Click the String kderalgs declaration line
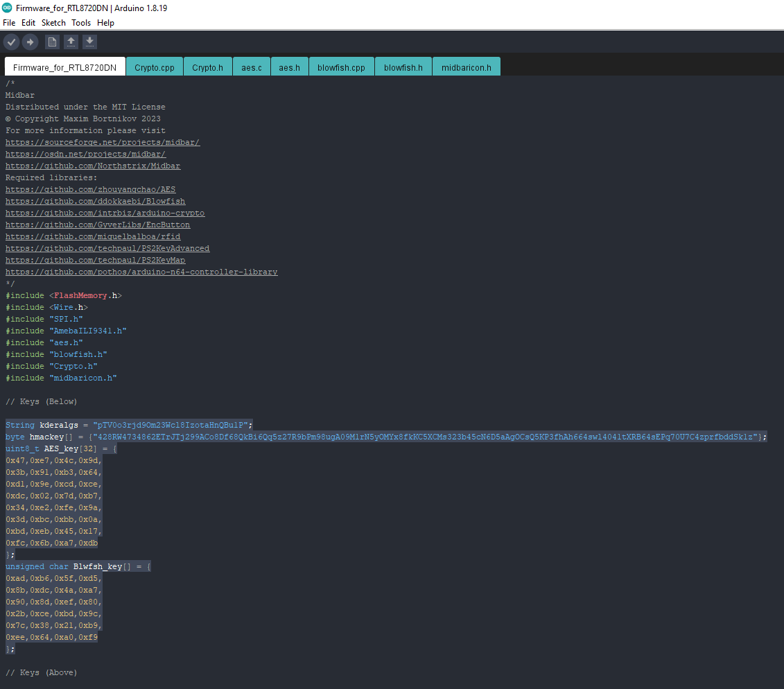 pos(129,425)
